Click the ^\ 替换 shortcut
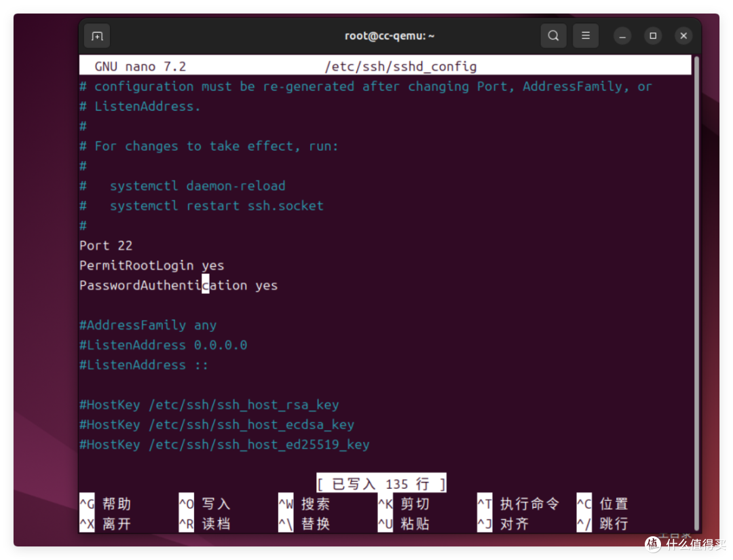733x560 pixels. point(305,523)
